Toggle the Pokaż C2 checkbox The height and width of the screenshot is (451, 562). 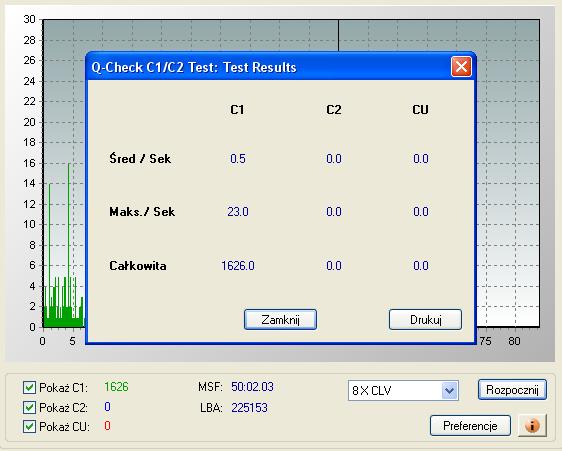[29, 407]
